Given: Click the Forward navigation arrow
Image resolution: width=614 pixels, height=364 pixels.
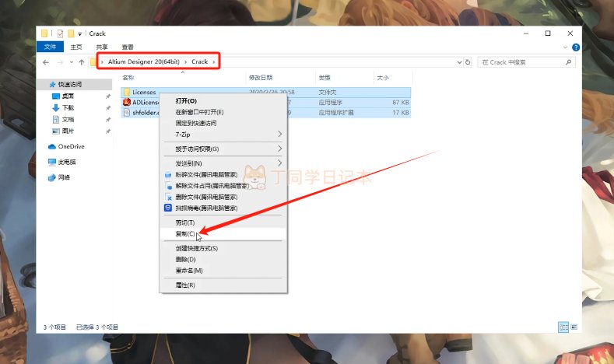Looking at the screenshot, I should click(x=60, y=62).
